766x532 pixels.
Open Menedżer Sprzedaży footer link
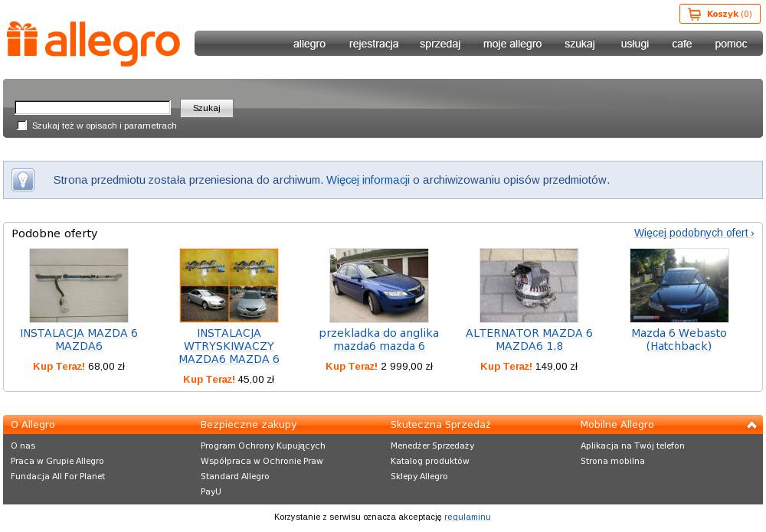click(x=432, y=446)
